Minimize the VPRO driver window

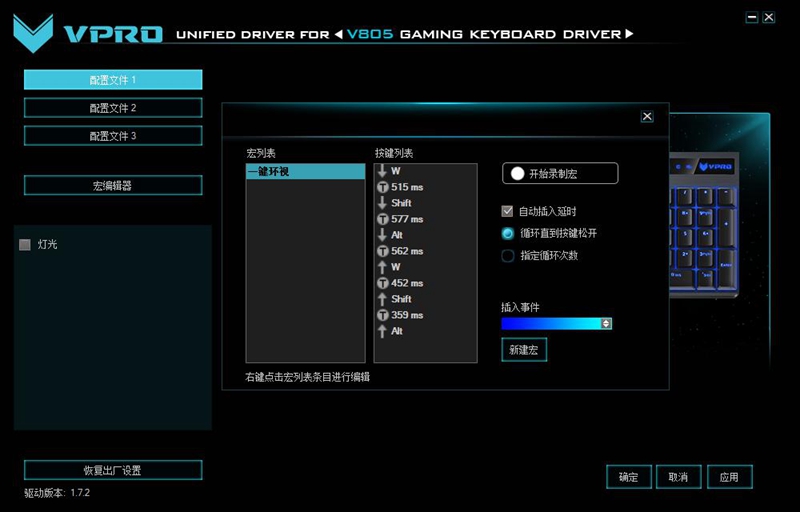coord(752,17)
